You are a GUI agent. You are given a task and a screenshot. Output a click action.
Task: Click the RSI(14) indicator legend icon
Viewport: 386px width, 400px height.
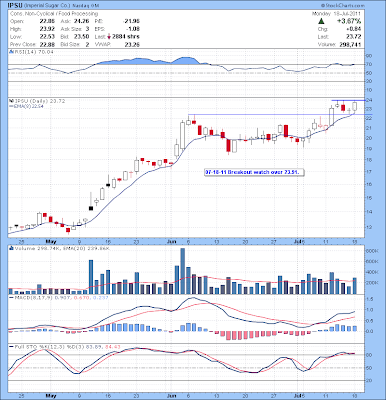(x=11, y=52)
